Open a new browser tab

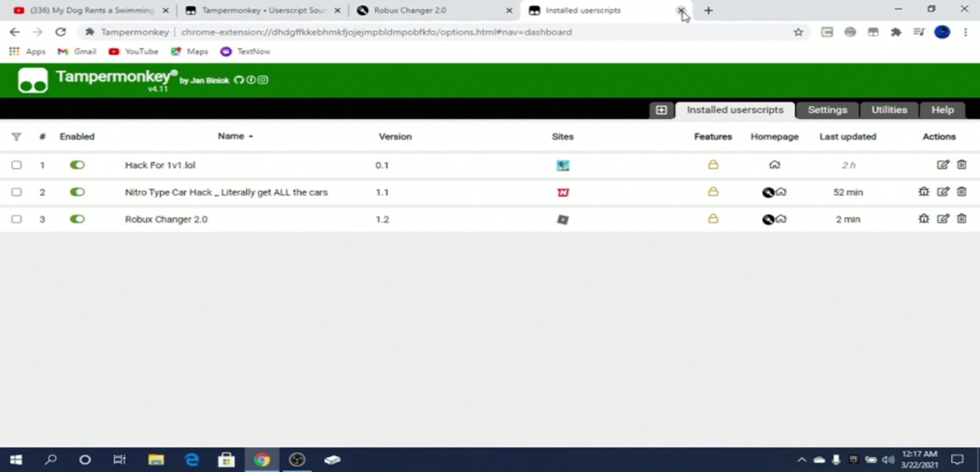708,11
